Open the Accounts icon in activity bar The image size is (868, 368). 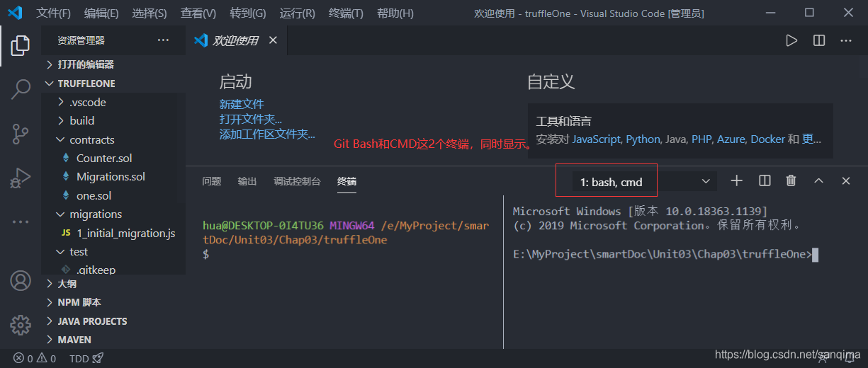[x=21, y=281]
